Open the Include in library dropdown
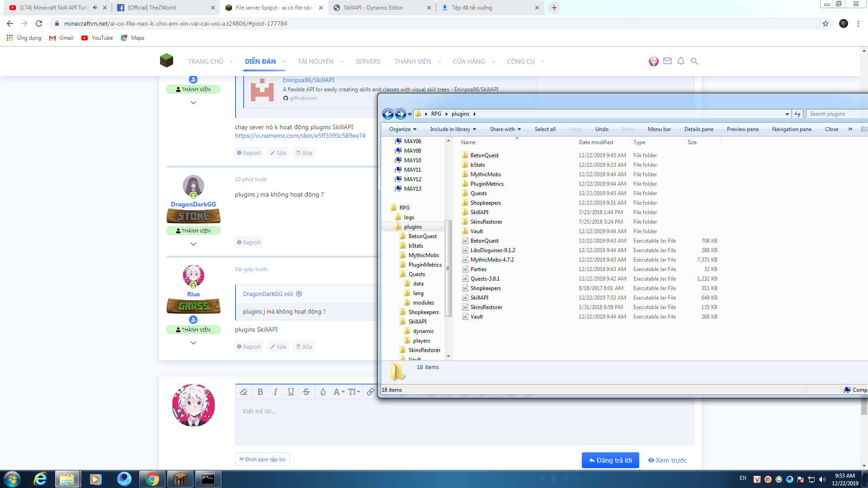The image size is (868, 488). click(453, 129)
